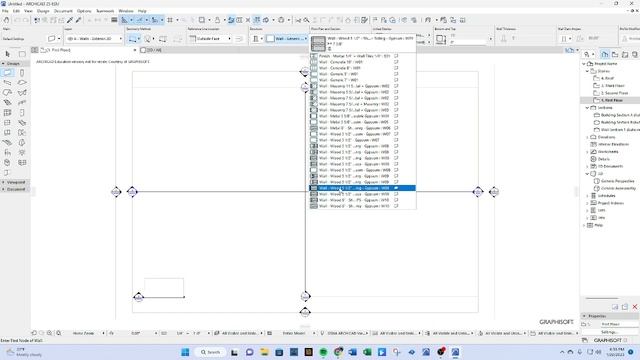The height and width of the screenshot is (360, 640).
Task: Click the Windows Start button
Action: coord(185,352)
